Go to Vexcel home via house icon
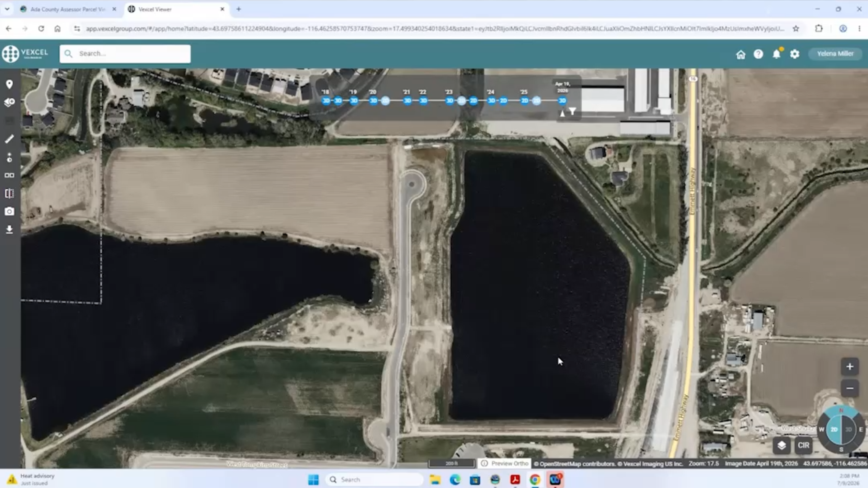868x488 pixels. click(741, 54)
